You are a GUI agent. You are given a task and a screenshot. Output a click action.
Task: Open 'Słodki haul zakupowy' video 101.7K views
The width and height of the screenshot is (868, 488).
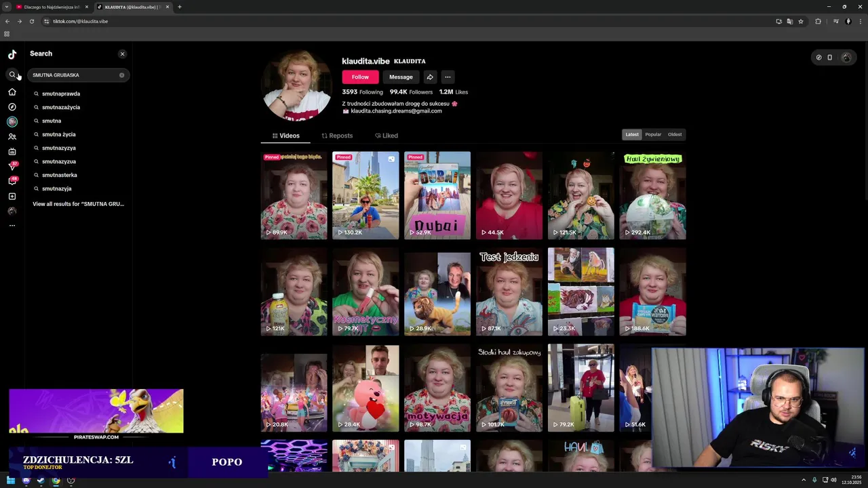509,388
